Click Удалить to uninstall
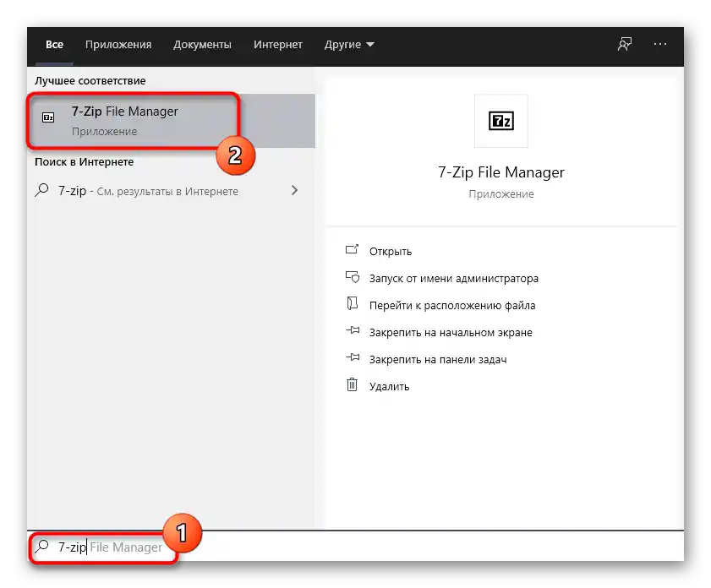This screenshot has height=588, width=711. point(389,386)
